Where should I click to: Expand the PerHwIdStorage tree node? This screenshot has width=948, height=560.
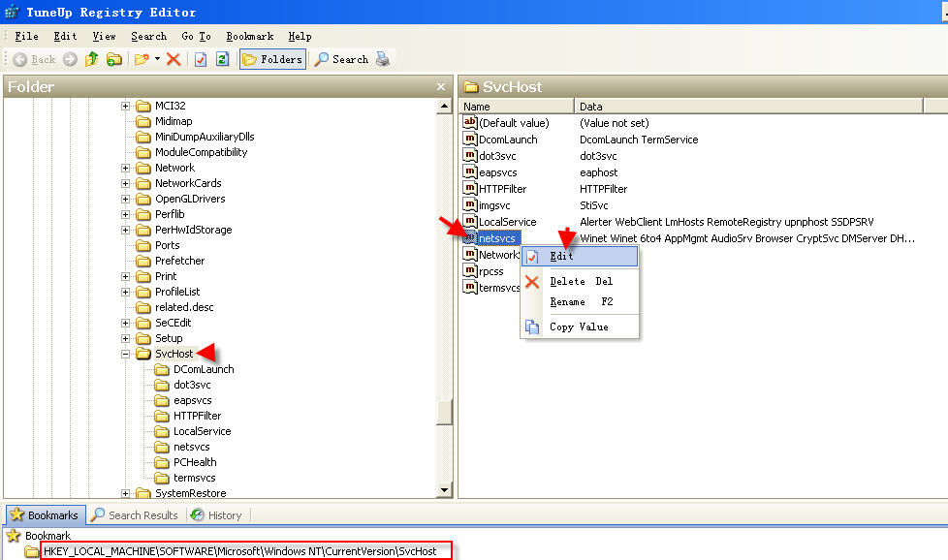pyautogui.click(x=125, y=231)
